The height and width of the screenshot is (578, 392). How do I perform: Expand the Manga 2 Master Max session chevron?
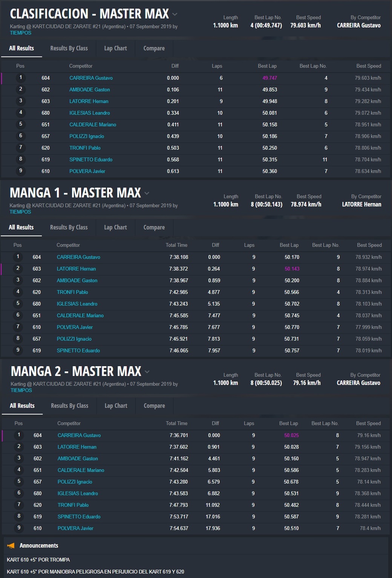[x=147, y=372]
